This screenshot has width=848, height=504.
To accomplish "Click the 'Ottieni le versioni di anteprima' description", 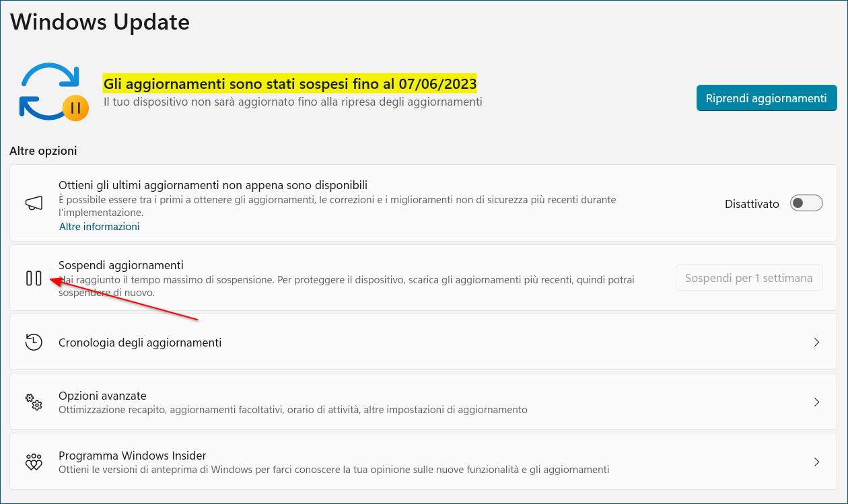I will click(x=334, y=470).
